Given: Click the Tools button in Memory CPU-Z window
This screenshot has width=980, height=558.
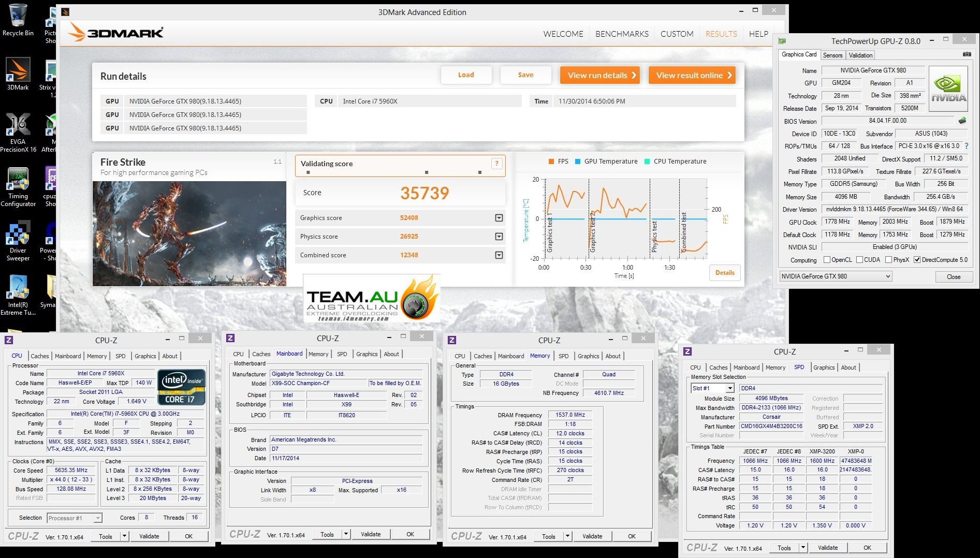Looking at the screenshot, I should pos(549,536).
